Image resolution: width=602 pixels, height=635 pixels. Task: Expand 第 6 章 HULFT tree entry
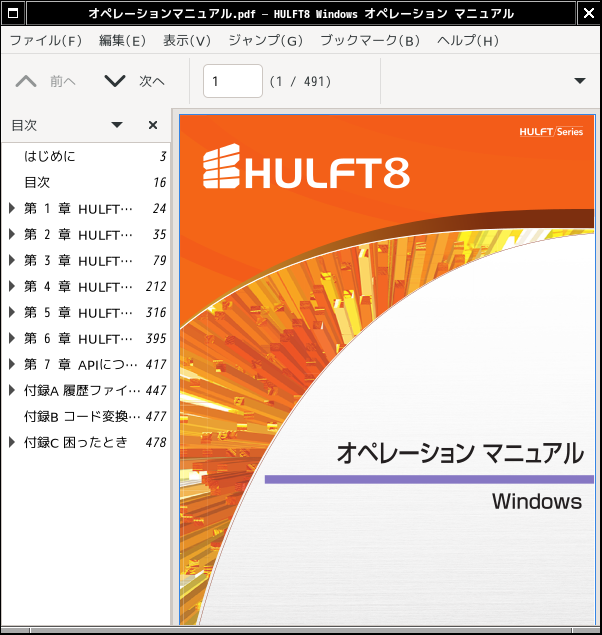(x=12, y=338)
